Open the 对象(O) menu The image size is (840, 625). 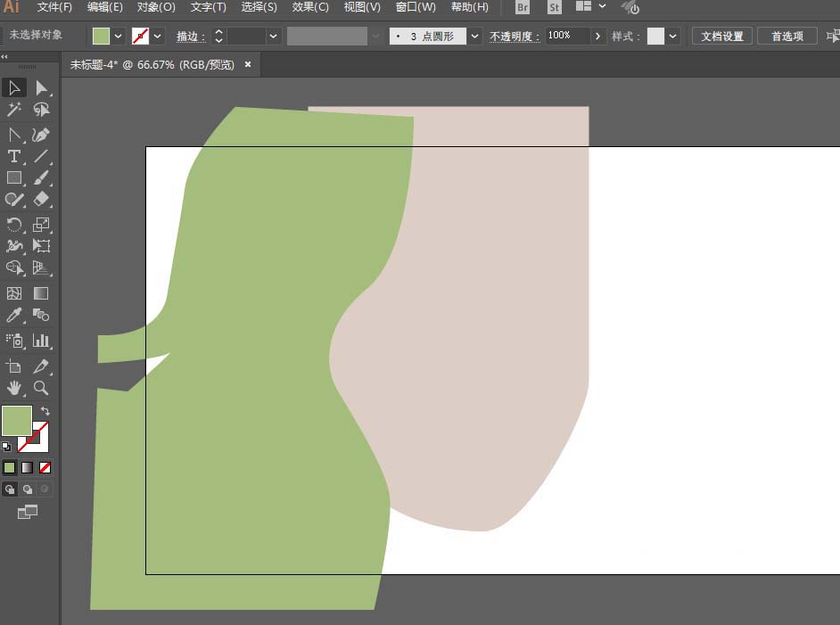click(x=156, y=7)
